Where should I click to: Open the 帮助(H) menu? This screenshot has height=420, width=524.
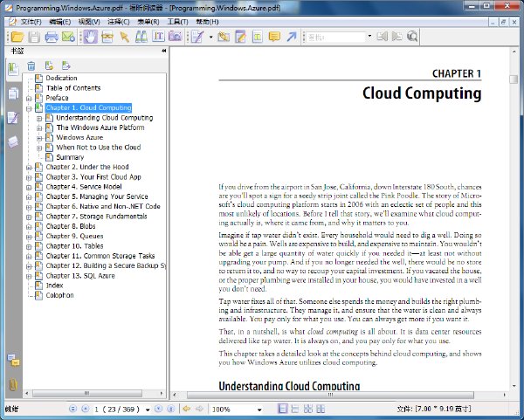(207, 22)
